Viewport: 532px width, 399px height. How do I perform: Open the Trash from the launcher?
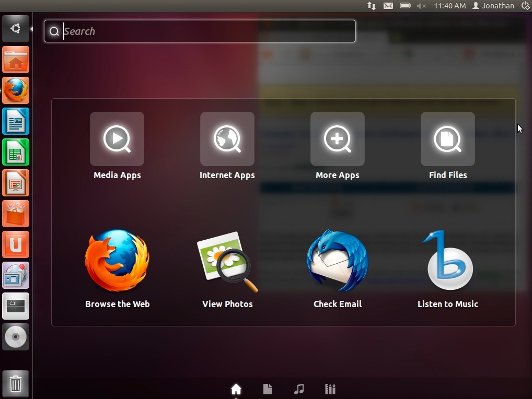16,383
